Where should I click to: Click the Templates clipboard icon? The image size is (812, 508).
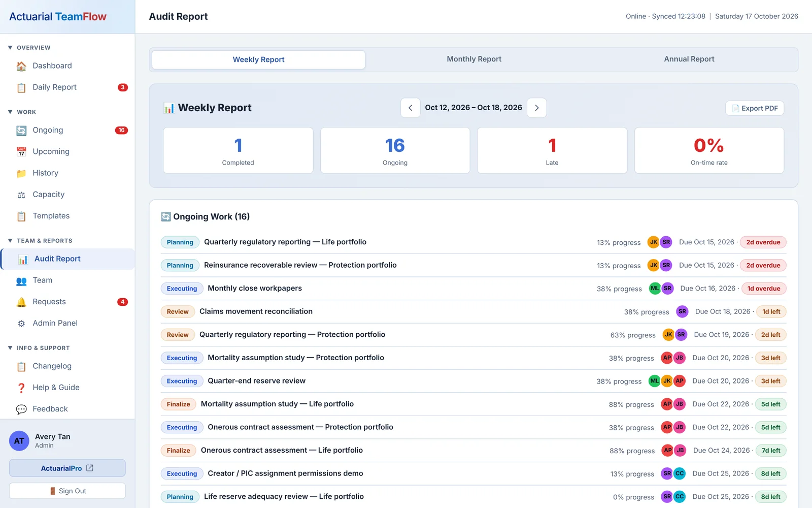pyautogui.click(x=21, y=216)
